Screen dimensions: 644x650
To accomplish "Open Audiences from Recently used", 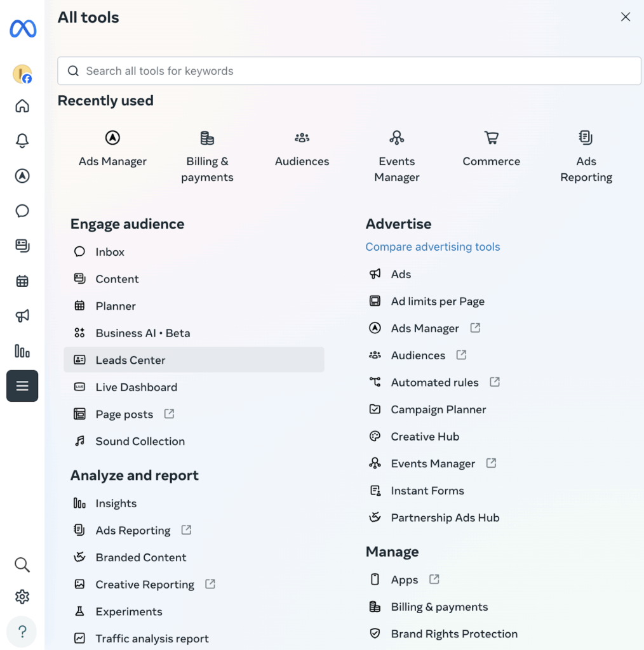I will (302, 149).
